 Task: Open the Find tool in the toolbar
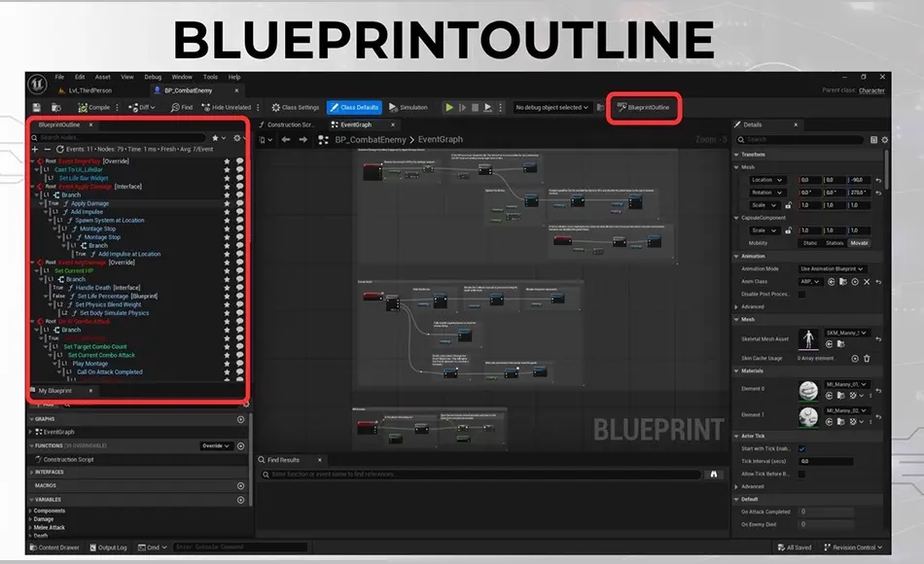point(182,107)
